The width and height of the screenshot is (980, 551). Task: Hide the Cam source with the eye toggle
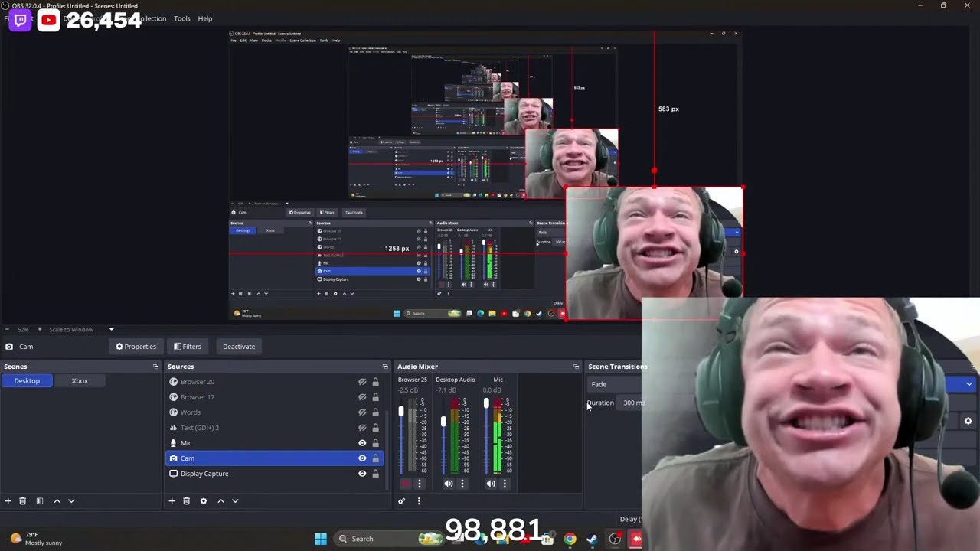361,458
